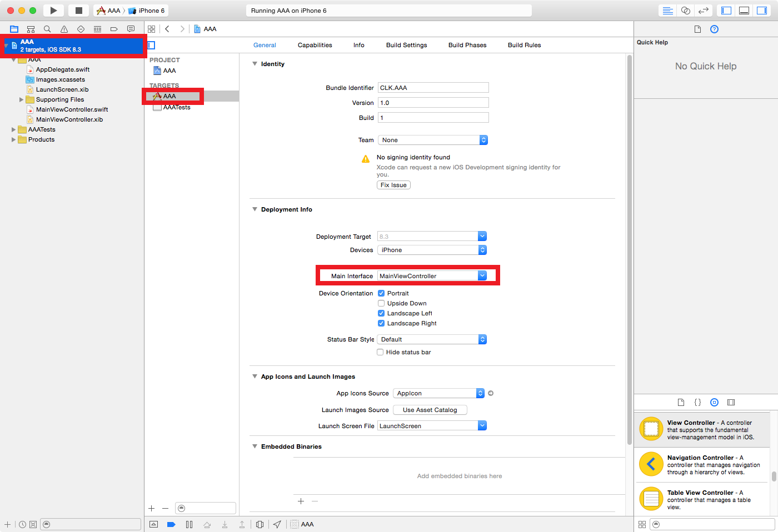The width and height of the screenshot is (778, 532).
Task: Collapse the Identity section
Action: [x=255, y=64]
